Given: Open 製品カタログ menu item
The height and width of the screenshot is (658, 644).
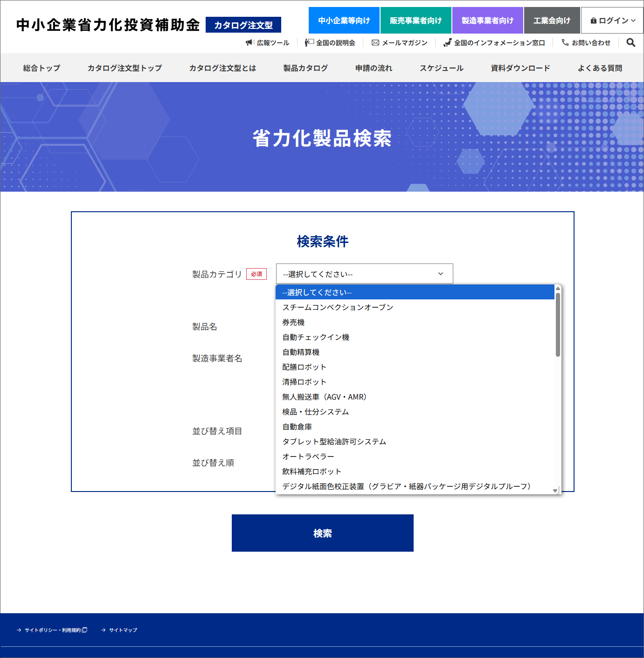Looking at the screenshot, I should coord(306,68).
